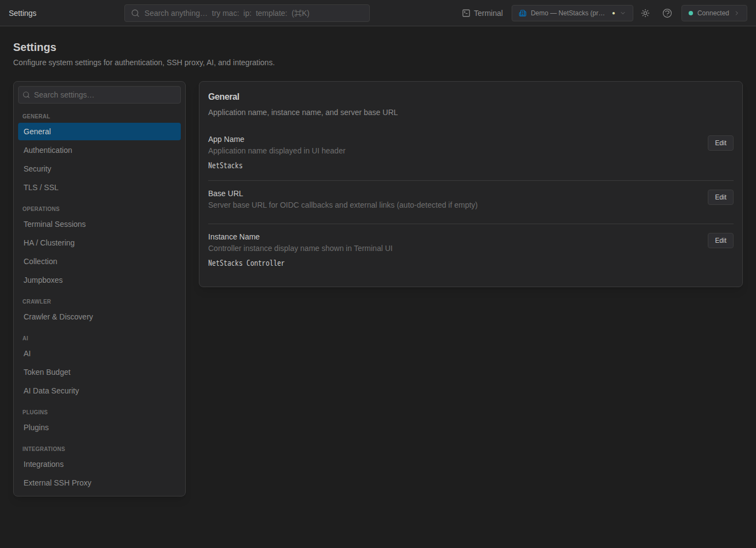Focus the global Search anything field

pyautogui.click(x=247, y=13)
